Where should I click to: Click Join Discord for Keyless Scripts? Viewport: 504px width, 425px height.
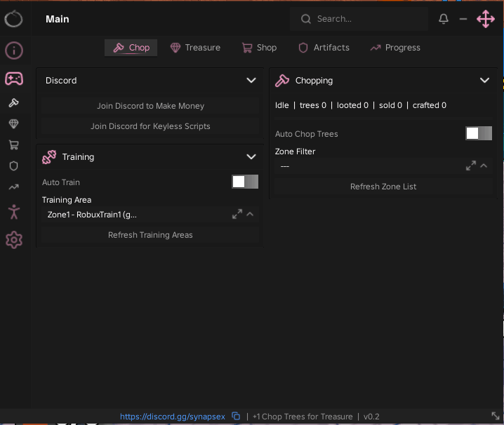pyautogui.click(x=150, y=126)
